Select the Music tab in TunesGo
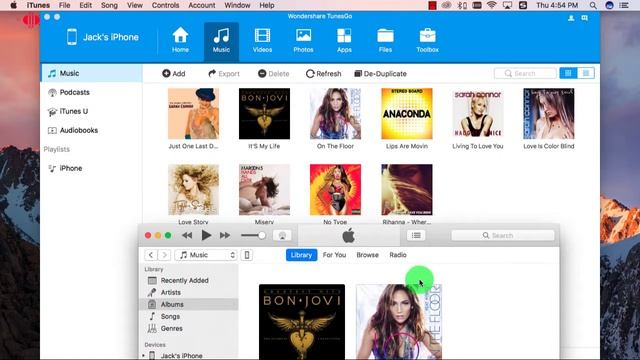The image size is (640, 360). point(221,41)
